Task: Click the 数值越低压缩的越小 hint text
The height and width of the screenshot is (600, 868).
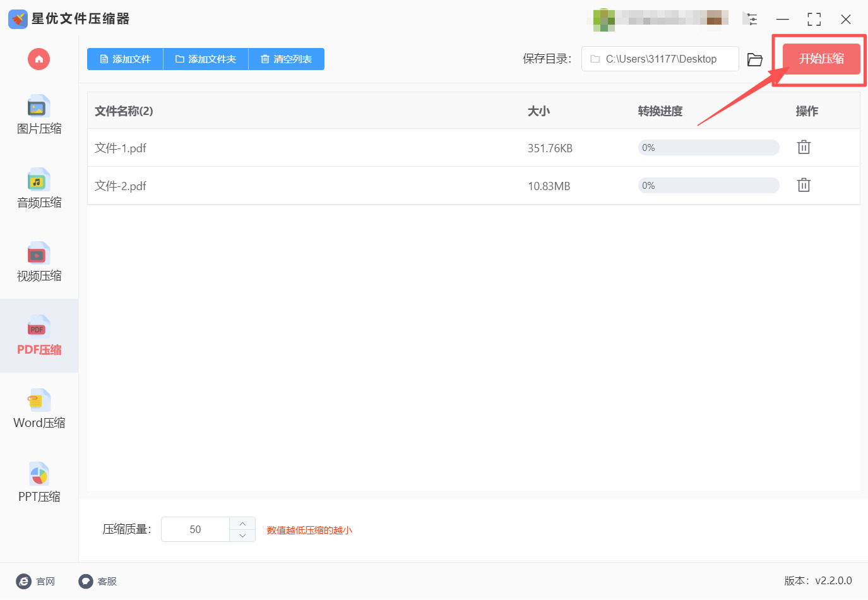Action: (309, 530)
